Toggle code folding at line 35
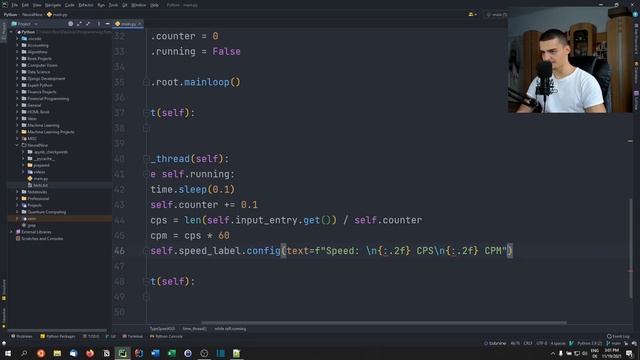 pyautogui.click(x=146, y=82)
